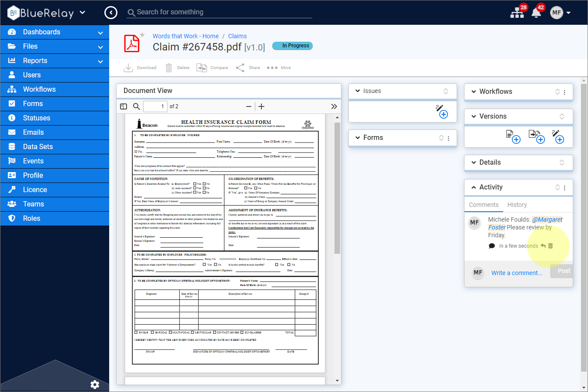588x392 pixels.
Task: Open Data Sets in the sidebar
Action: coord(55,146)
